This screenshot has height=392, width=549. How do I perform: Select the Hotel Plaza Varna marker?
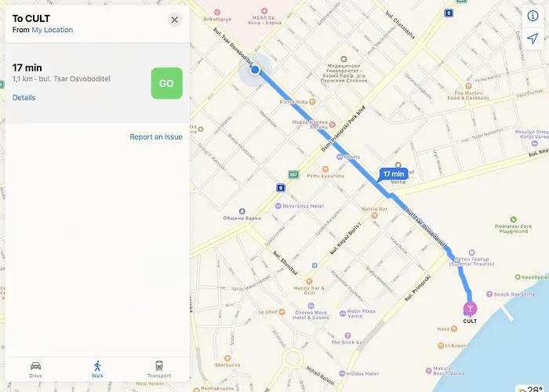tap(343, 314)
